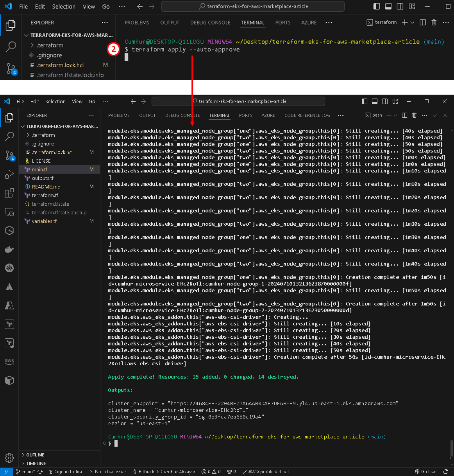Create a new terminal next to bash
The height and width of the screenshot is (476, 454).
coord(389,115)
